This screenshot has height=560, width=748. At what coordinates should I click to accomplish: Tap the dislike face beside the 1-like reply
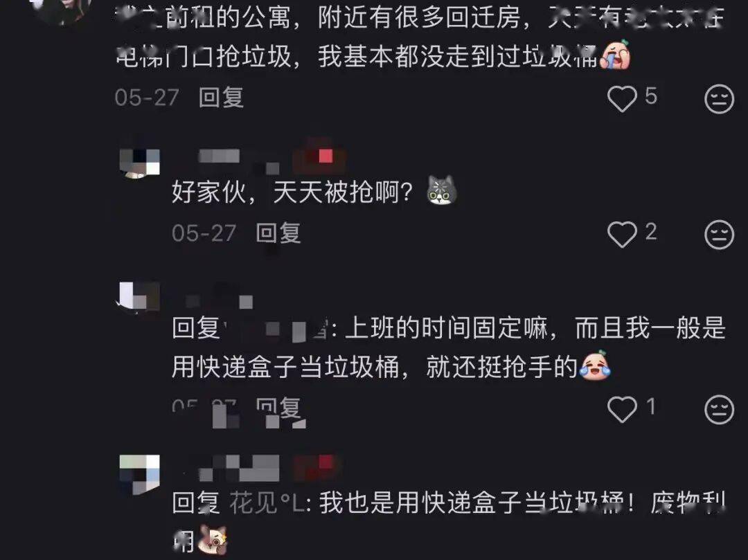[x=719, y=409]
